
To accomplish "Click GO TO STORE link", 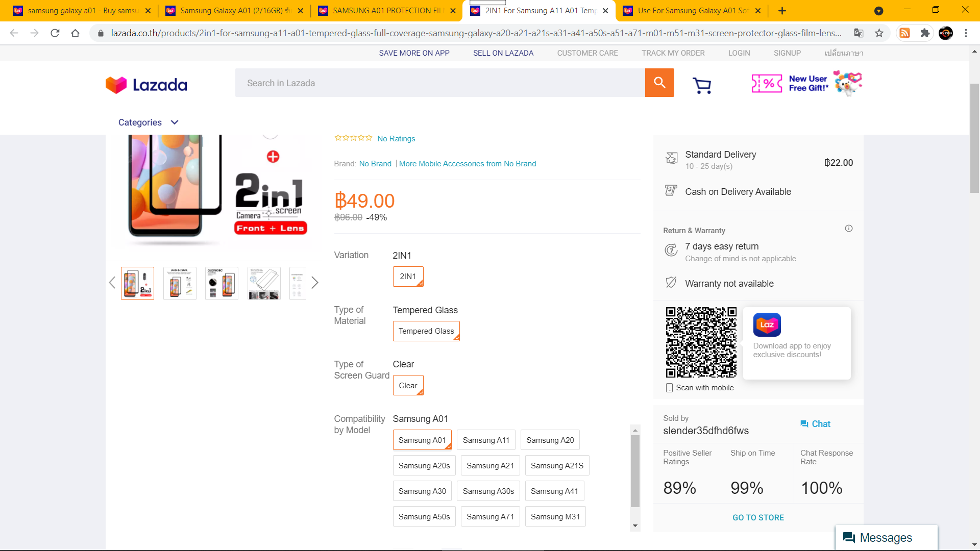I will (x=758, y=518).
